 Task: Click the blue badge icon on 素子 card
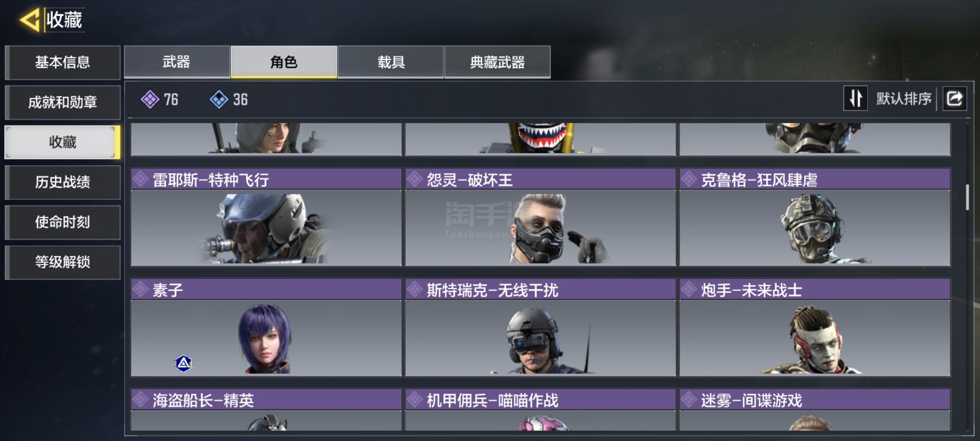pos(183,363)
